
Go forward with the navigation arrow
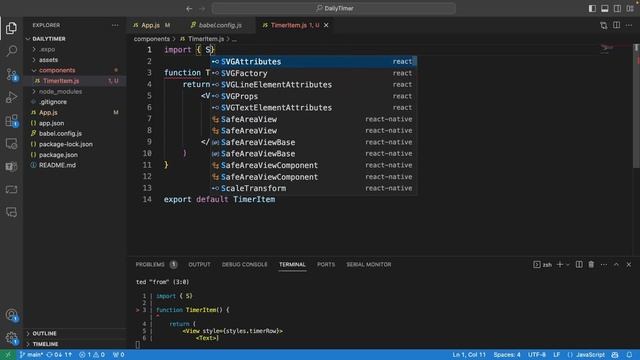[202, 9]
